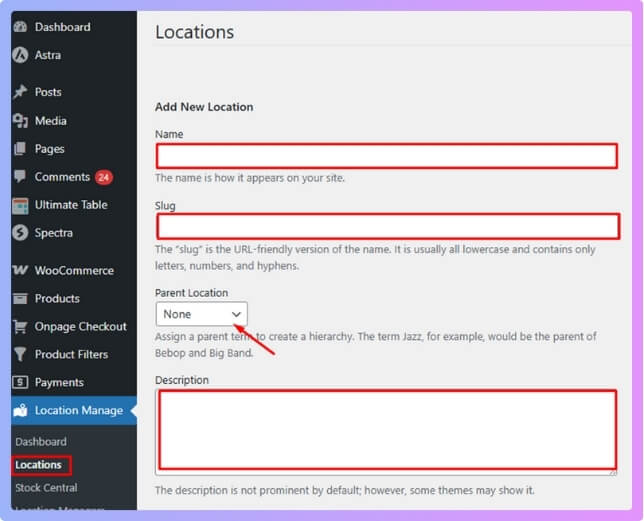The height and width of the screenshot is (521, 644).
Task: Click the Description textarea resize handle
Action: coord(613,473)
